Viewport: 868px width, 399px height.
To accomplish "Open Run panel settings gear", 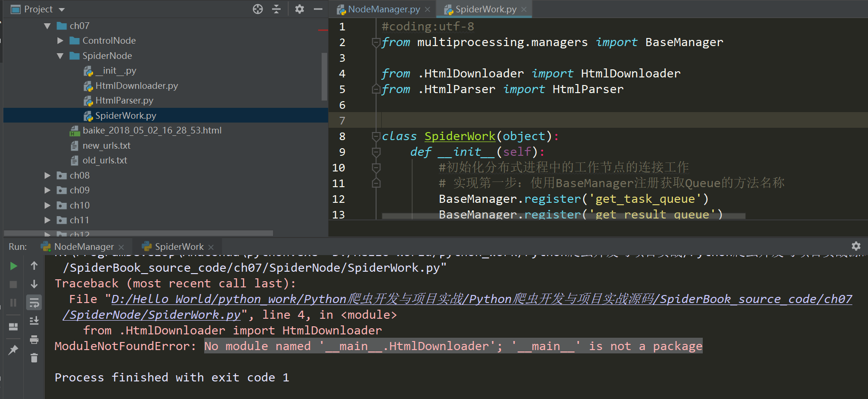I will [856, 246].
